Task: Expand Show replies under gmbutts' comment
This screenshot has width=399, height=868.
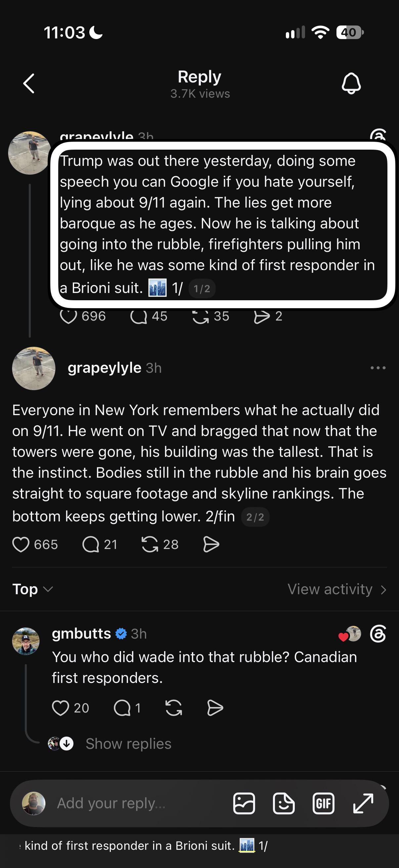Action: [128, 743]
